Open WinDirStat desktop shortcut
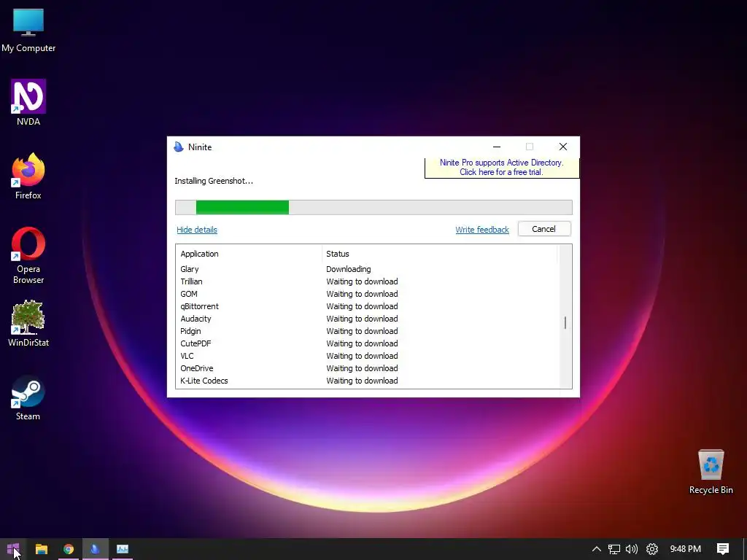Screen dimensions: 747x560 pos(28,324)
